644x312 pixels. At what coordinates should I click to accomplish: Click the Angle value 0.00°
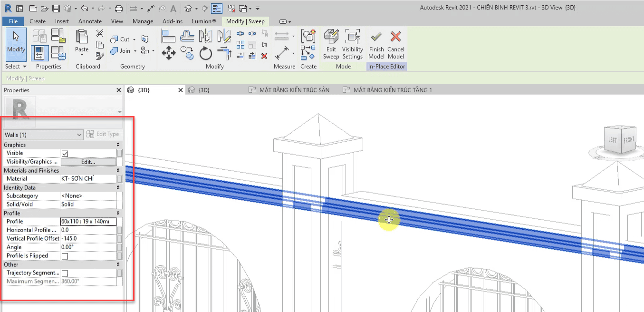[x=88, y=247]
